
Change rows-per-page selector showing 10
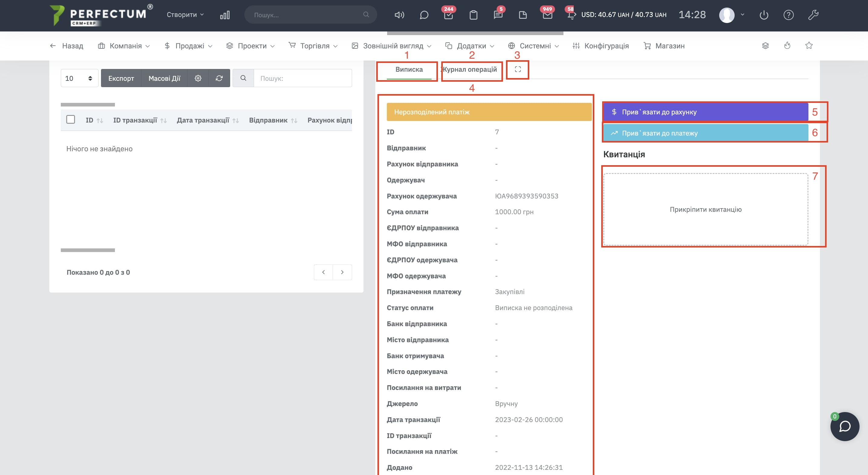coord(79,78)
